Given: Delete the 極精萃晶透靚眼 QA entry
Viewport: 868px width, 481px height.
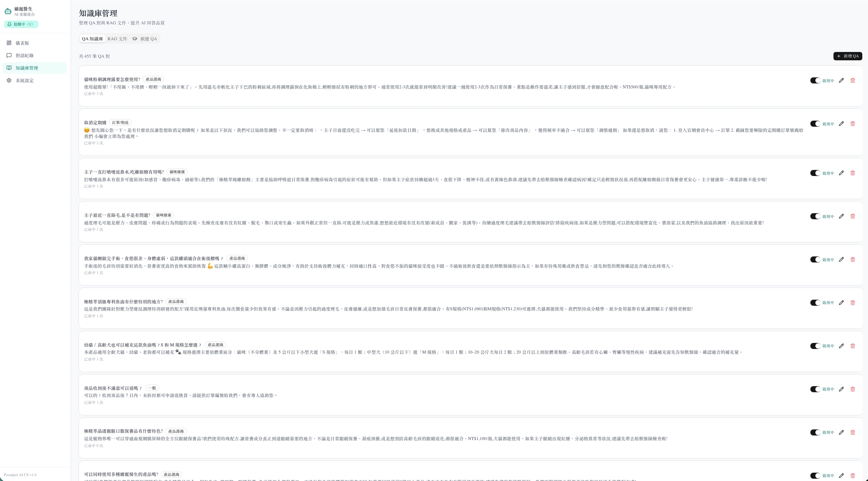Looking at the screenshot, I should (x=852, y=432).
